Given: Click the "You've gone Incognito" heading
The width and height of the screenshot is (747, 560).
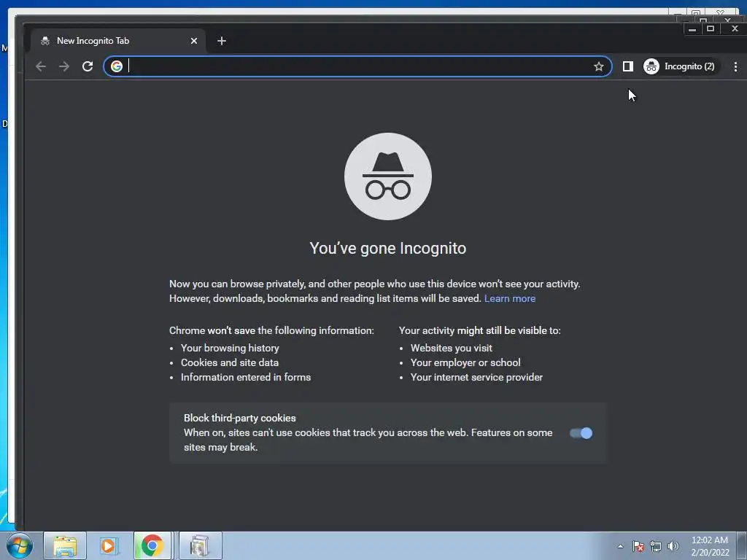Looking at the screenshot, I should coord(388,248).
